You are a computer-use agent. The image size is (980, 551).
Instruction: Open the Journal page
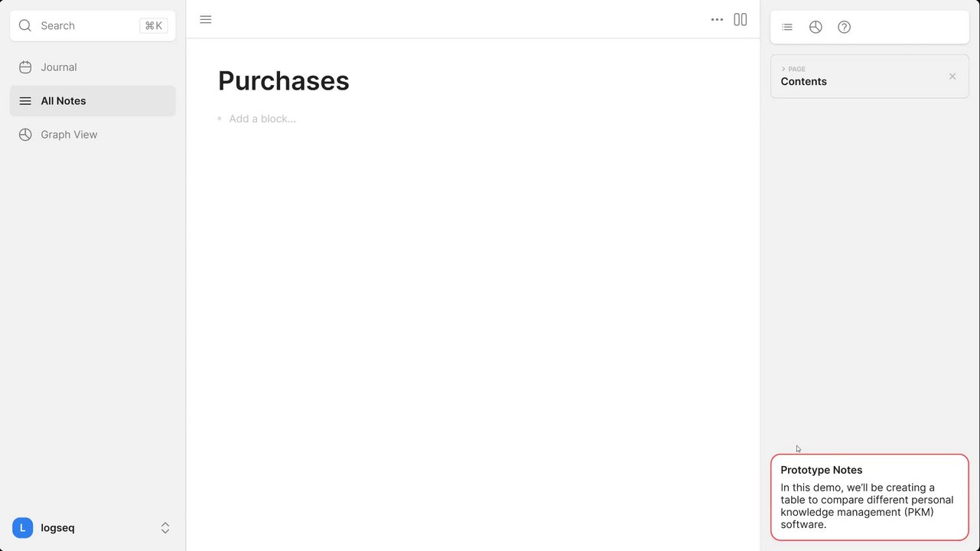(58, 67)
